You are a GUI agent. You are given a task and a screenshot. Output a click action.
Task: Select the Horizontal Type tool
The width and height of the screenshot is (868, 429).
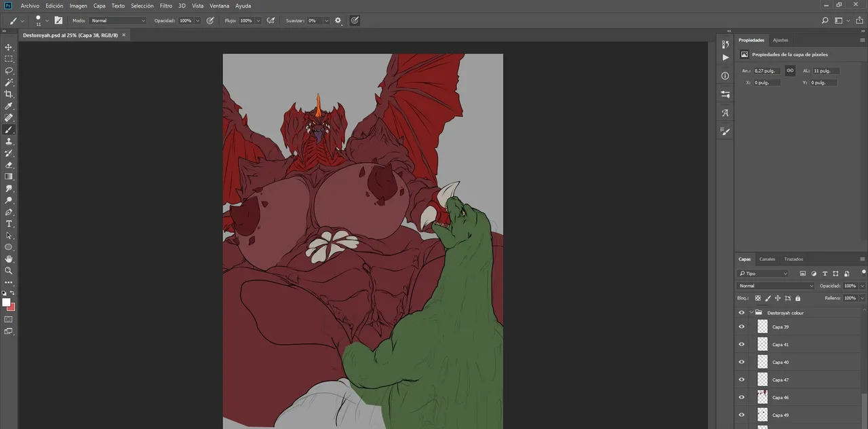(9, 223)
